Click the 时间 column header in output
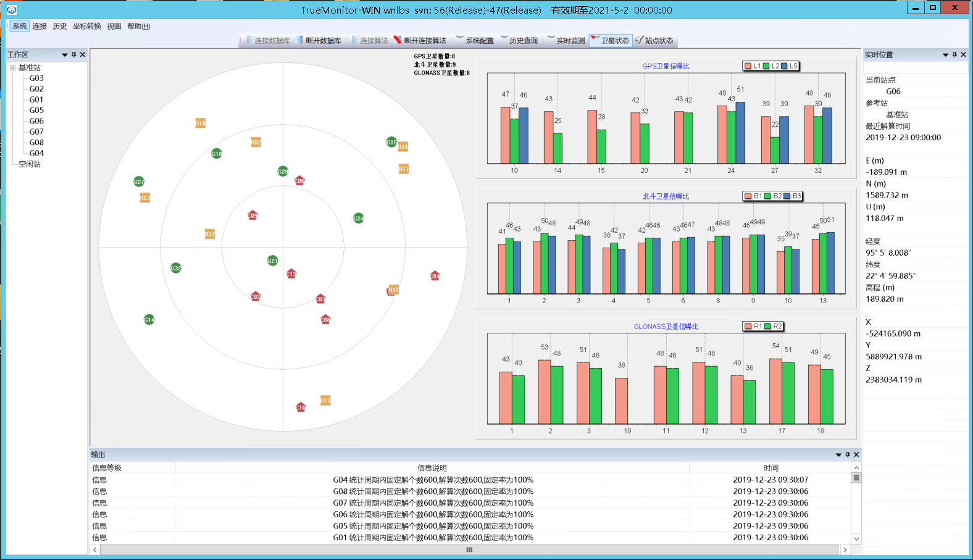The height and width of the screenshot is (560, 973). 770,468
